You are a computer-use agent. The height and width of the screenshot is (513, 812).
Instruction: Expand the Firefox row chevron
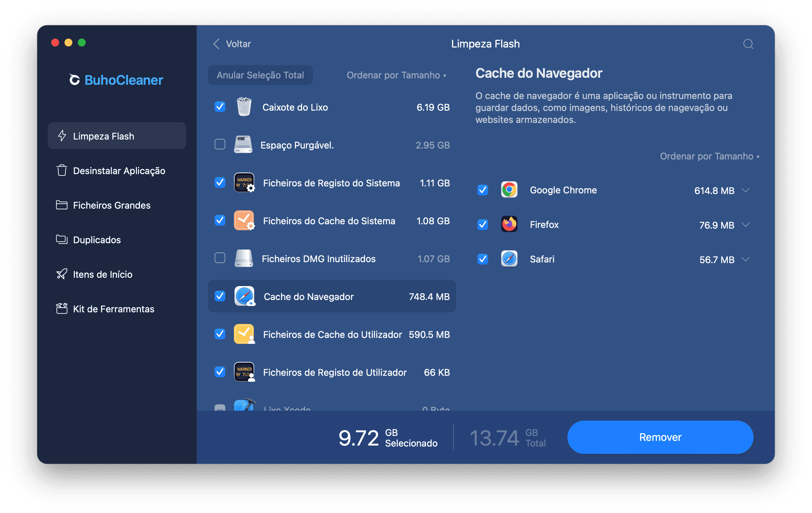(746, 225)
